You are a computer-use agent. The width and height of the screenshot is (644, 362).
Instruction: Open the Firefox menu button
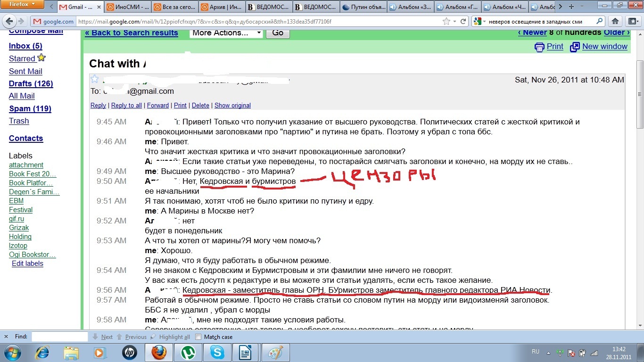(22, 5)
